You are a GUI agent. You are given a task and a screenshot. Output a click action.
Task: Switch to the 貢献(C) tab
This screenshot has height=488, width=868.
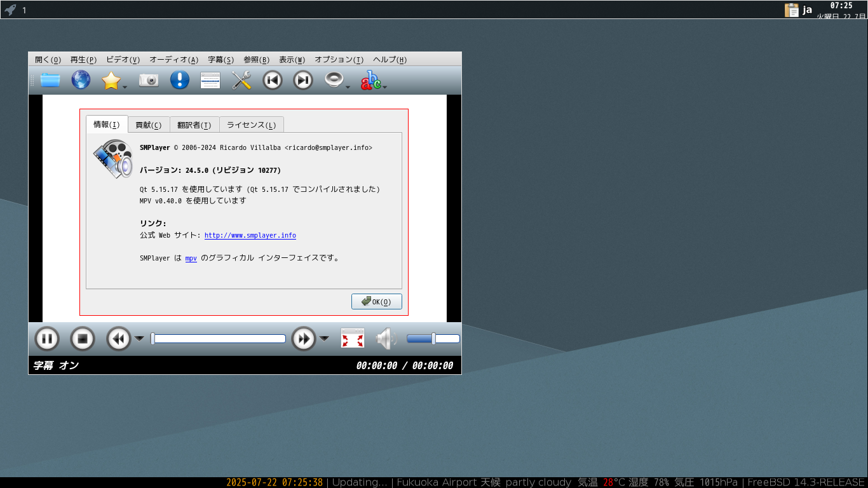click(x=149, y=125)
